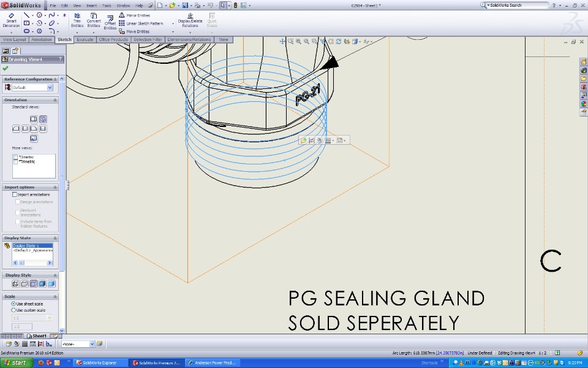The width and height of the screenshot is (588, 368).
Task: Switch to the View Layout tab
Action: click(14, 39)
